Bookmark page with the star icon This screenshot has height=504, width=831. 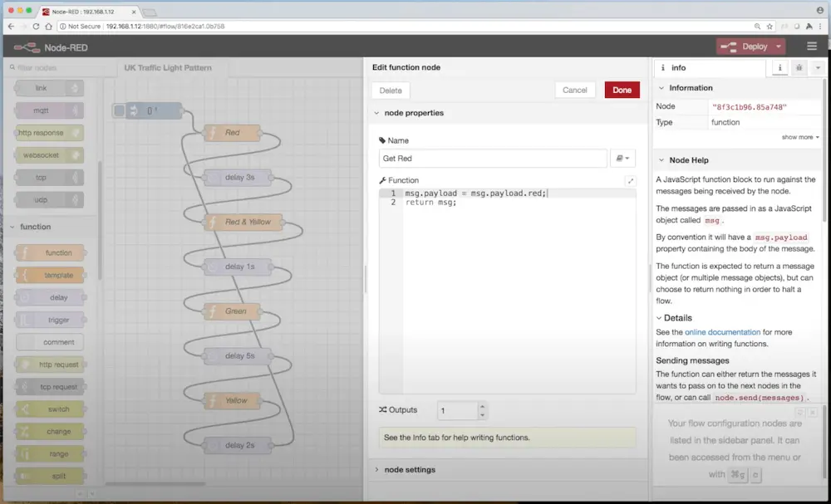click(770, 27)
